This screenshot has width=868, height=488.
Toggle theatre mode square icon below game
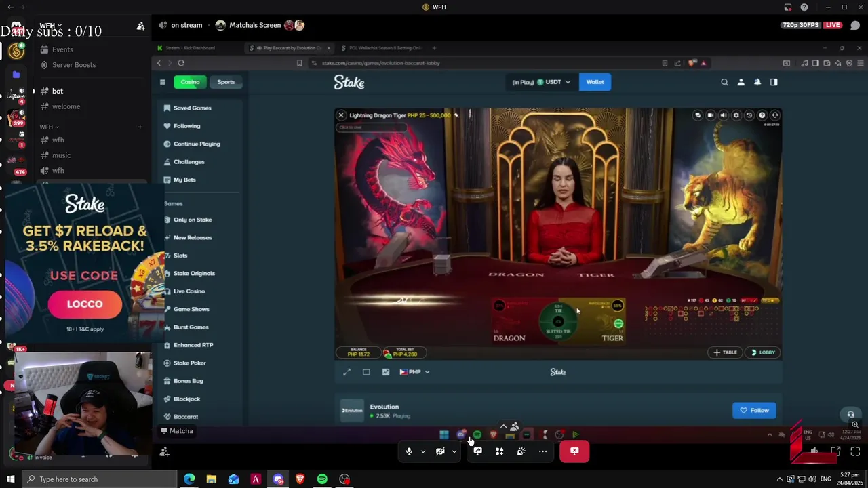(366, 372)
